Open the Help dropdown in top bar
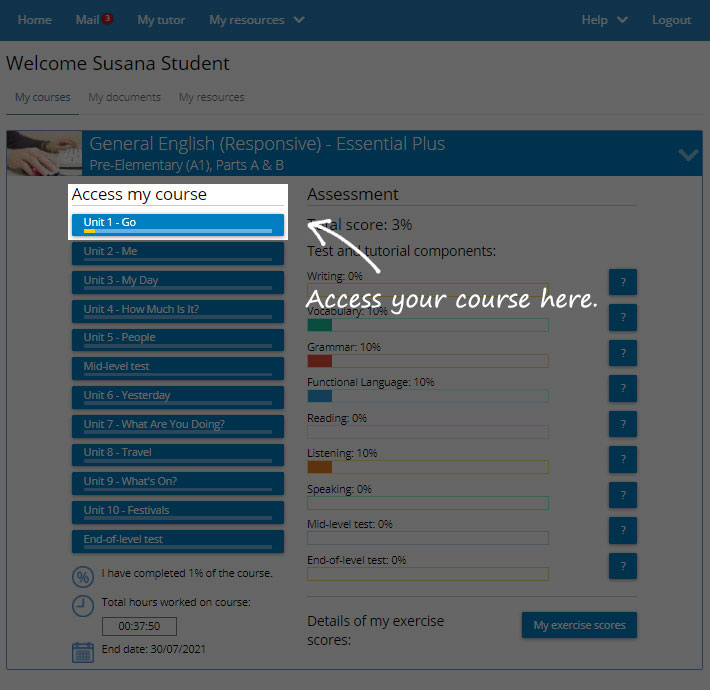 tap(605, 20)
